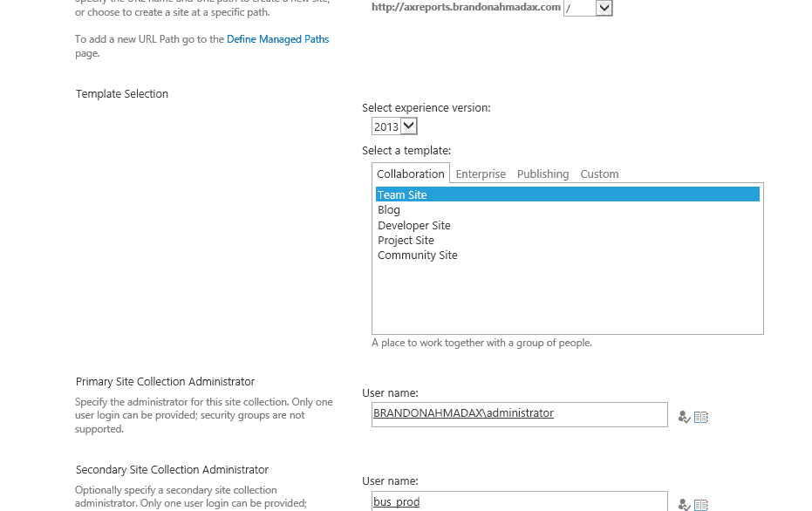This screenshot has width=812, height=511.
Task: Choose the Blog template
Action: coord(389,210)
